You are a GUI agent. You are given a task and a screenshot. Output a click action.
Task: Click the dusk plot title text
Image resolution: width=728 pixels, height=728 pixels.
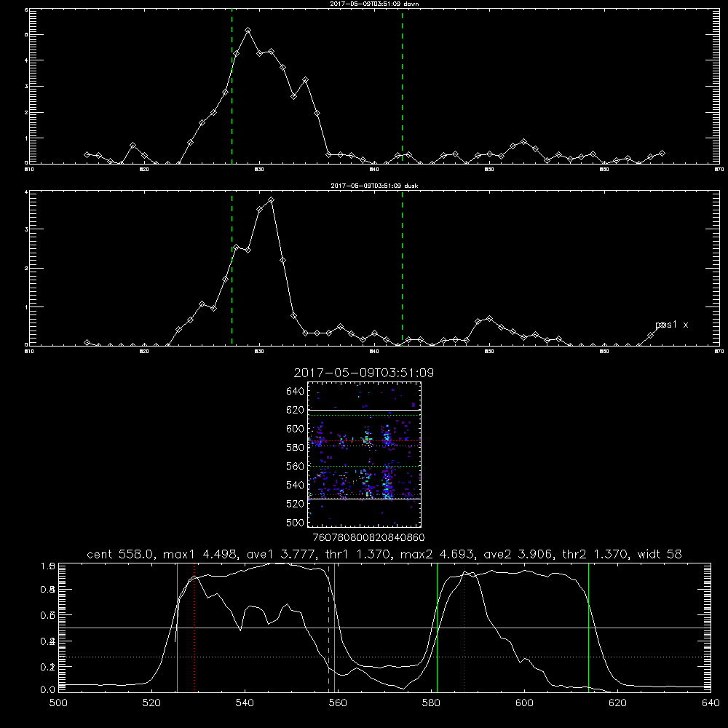[374, 186]
